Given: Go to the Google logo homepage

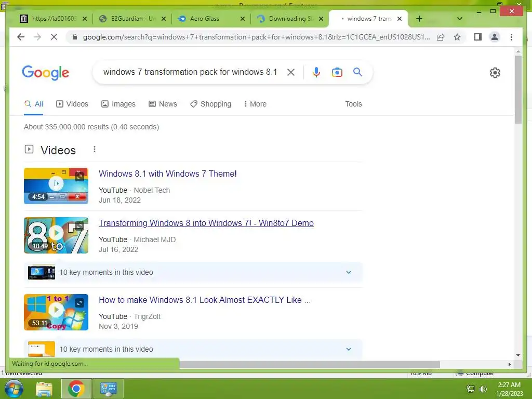Looking at the screenshot, I should coord(46,73).
